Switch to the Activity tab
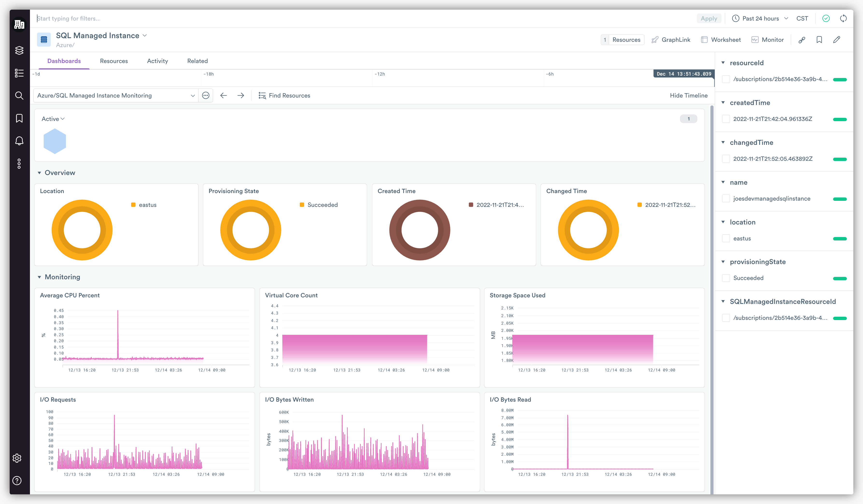The width and height of the screenshot is (863, 504). pyautogui.click(x=157, y=61)
